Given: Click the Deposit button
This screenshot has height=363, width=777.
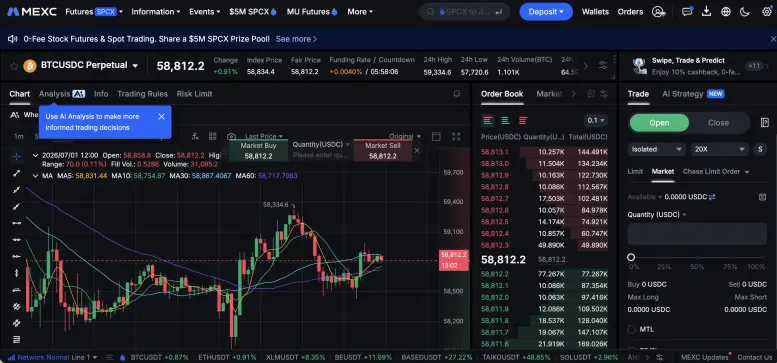Looking at the screenshot, I should 546,11.
